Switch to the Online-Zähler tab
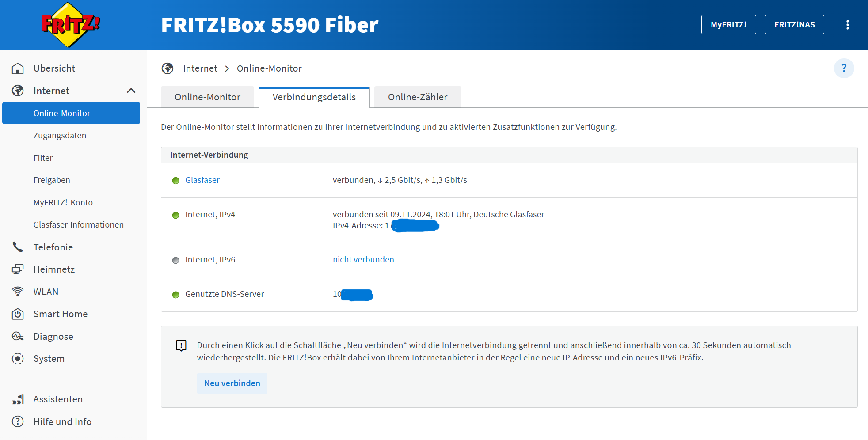This screenshot has width=868, height=440. [418, 97]
